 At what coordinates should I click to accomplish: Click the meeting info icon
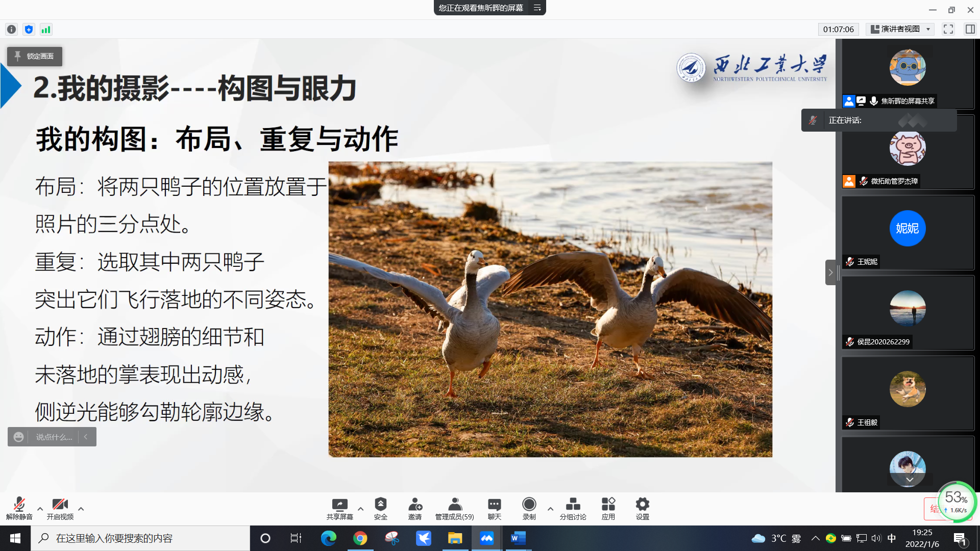click(11, 30)
